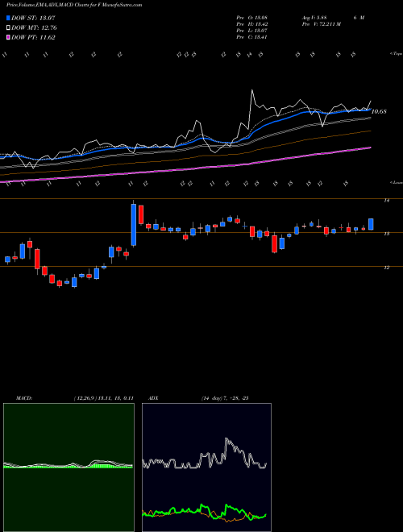The height and width of the screenshot is (532, 403).
Task: Select the 'DOW ST: 13.07' legend text
Action: 33,18
